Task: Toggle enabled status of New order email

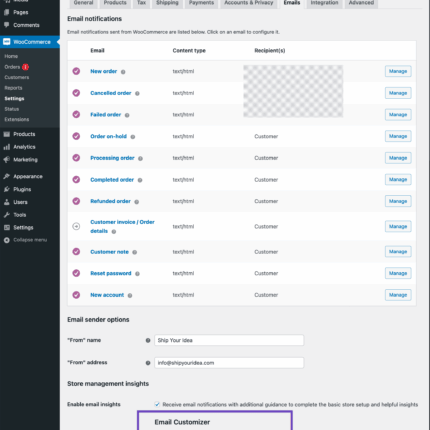Action: pos(76,71)
